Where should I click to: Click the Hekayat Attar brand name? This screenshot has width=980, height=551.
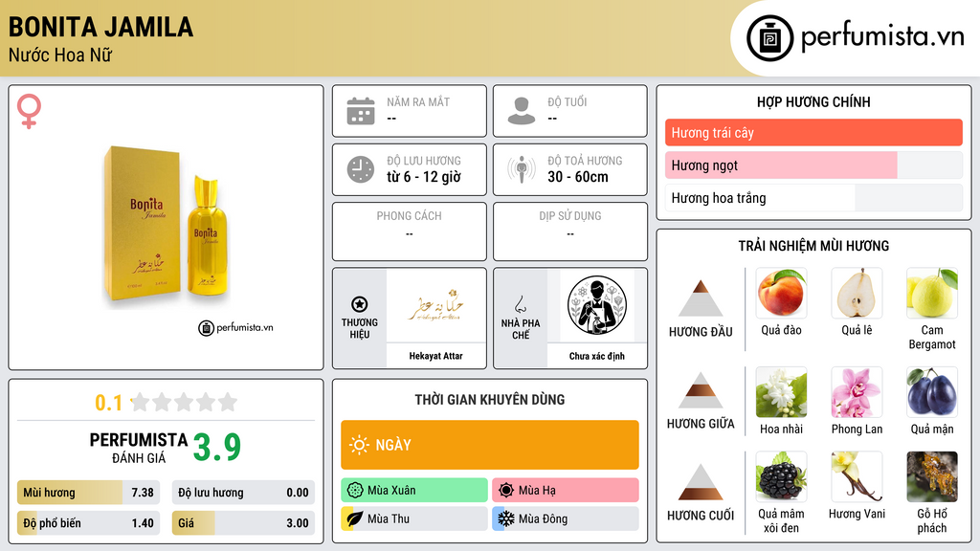tap(435, 356)
